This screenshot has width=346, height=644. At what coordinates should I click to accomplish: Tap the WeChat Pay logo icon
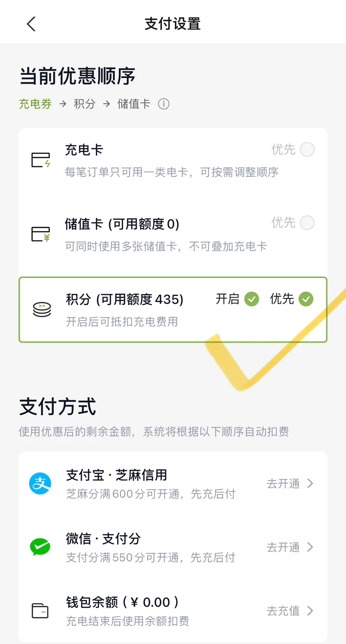tap(40, 547)
